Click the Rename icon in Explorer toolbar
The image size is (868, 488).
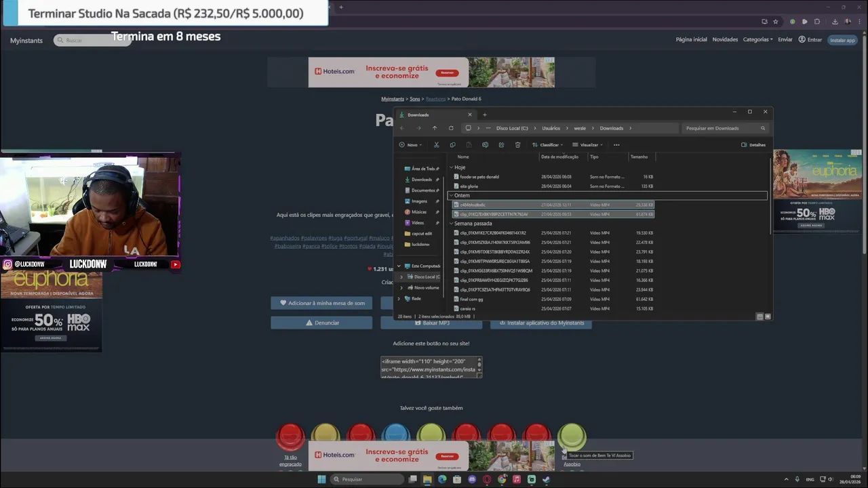[x=485, y=144]
